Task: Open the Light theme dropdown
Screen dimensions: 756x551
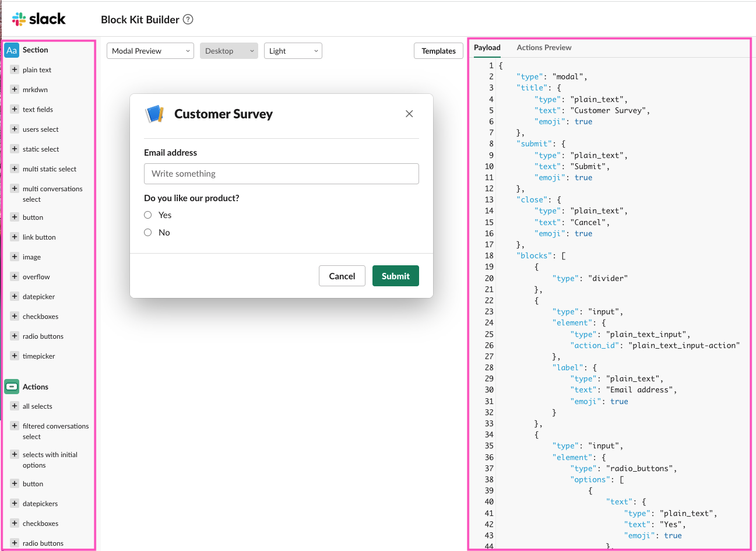Action: click(293, 51)
